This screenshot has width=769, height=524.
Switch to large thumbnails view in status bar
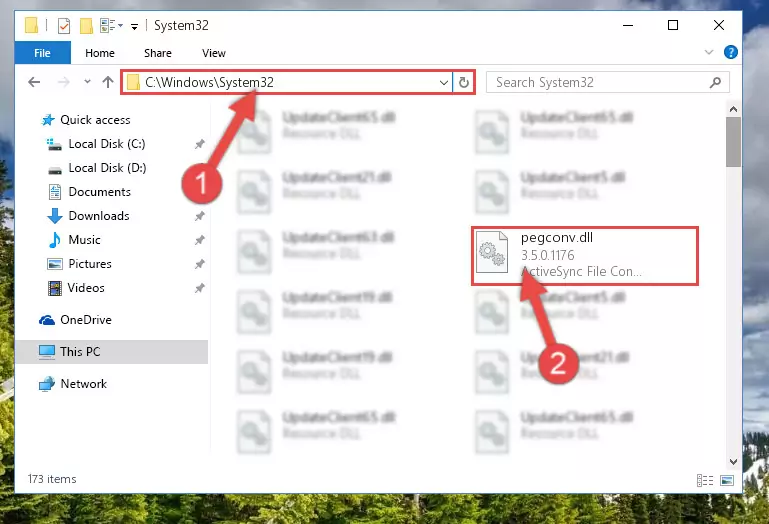click(727, 480)
